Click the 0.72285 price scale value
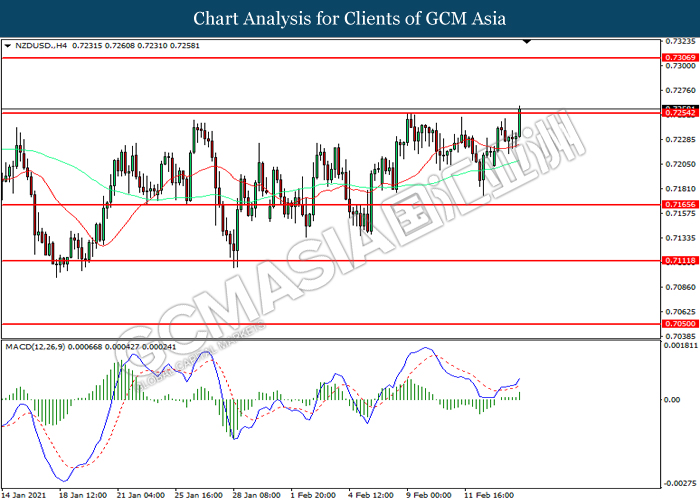700x500 pixels. [680, 140]
